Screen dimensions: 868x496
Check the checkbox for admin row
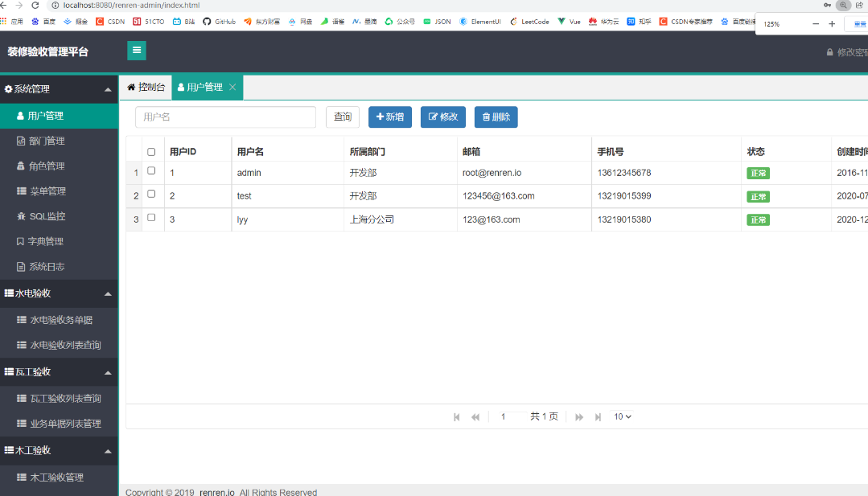pyautogui.click(x=151, y=171)
